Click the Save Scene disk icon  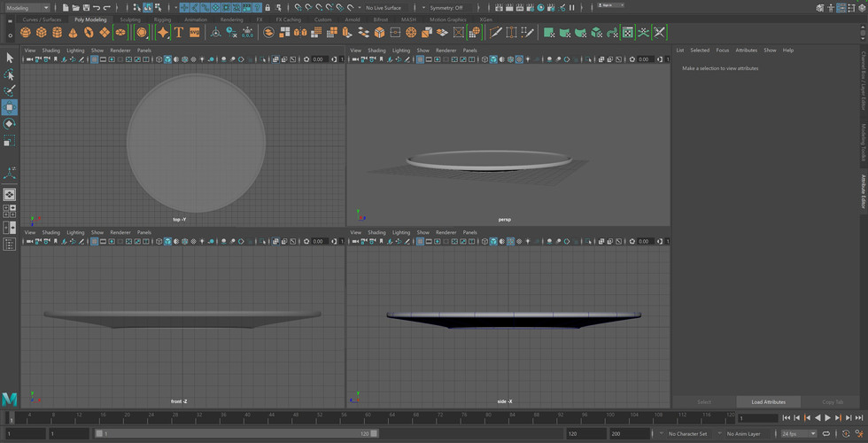(86, 8)
